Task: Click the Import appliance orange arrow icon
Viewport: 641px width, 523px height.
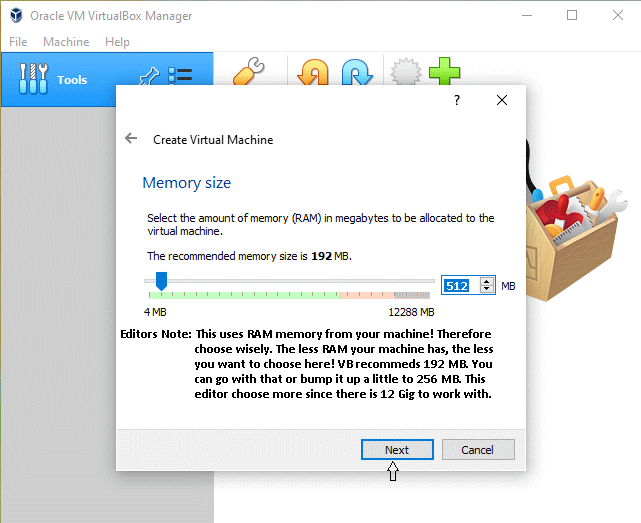Action: pos(313,72)
